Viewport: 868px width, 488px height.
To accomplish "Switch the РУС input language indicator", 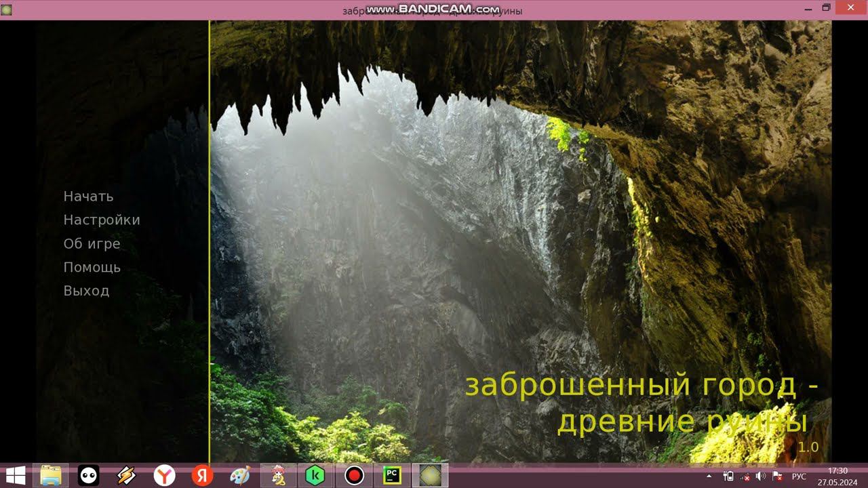I will pyautogui.click(x=799, y=476).
